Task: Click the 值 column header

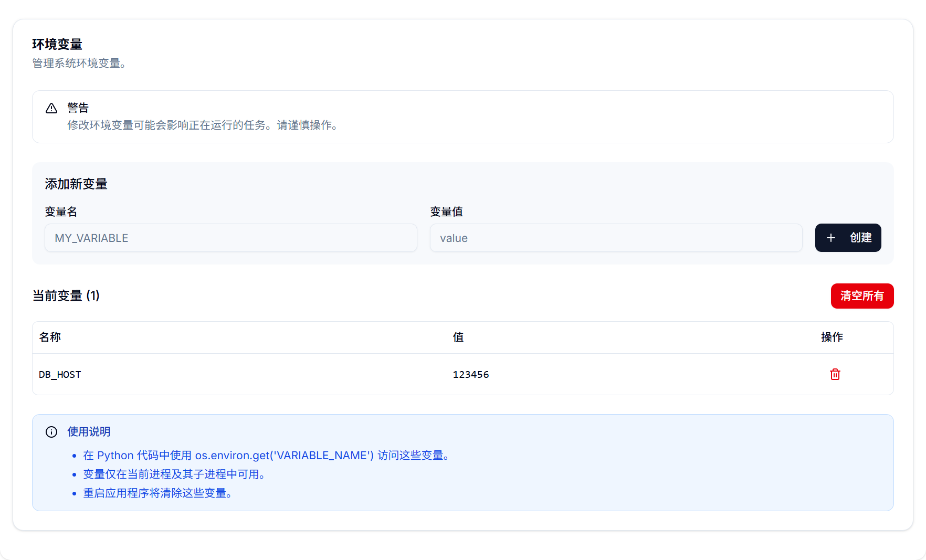Action: (x=458, y=337)
